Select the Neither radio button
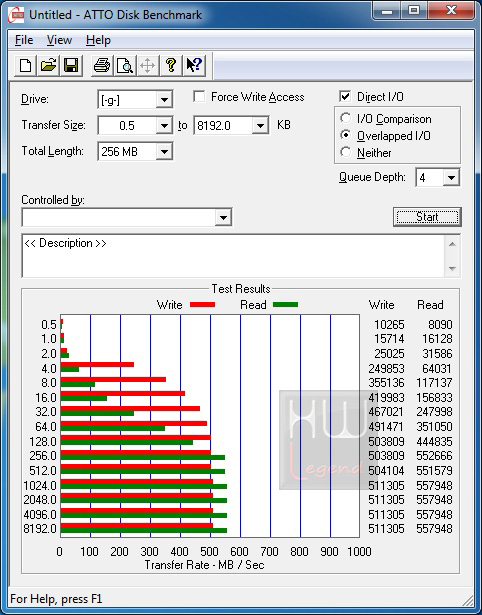This screenshot has height=615, width=482. point(346,152)
